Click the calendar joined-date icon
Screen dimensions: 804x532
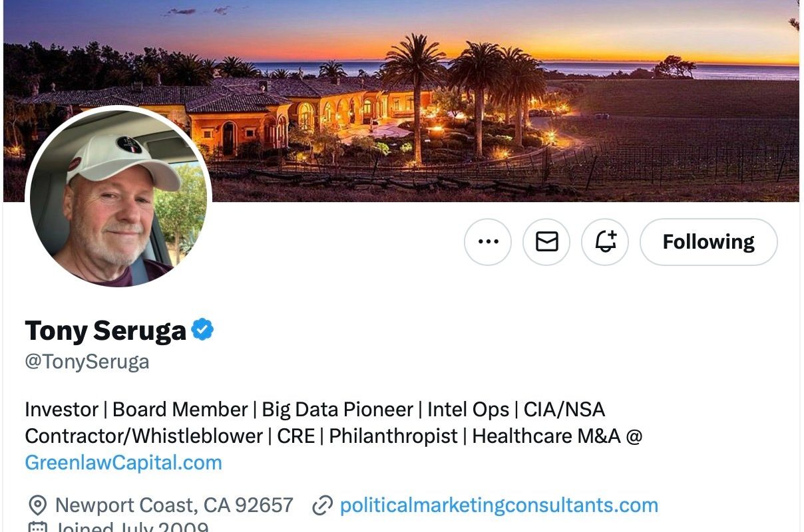[37, 529]
